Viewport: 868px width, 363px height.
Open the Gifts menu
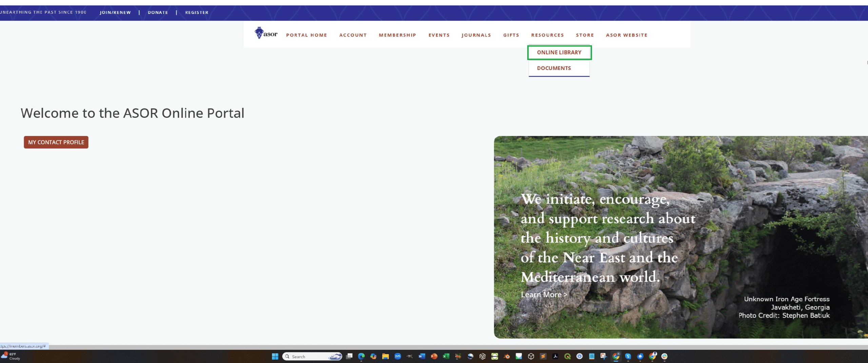511,35
